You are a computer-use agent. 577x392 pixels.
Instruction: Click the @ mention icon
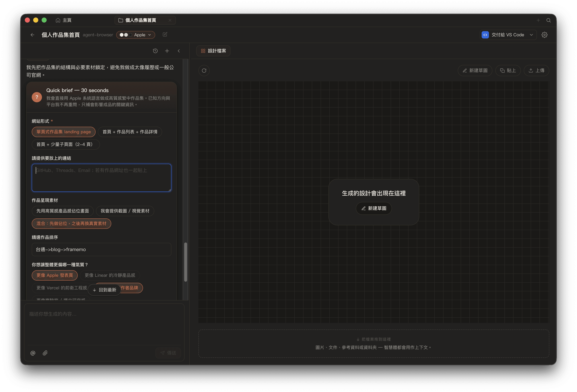tap(33, 353)
